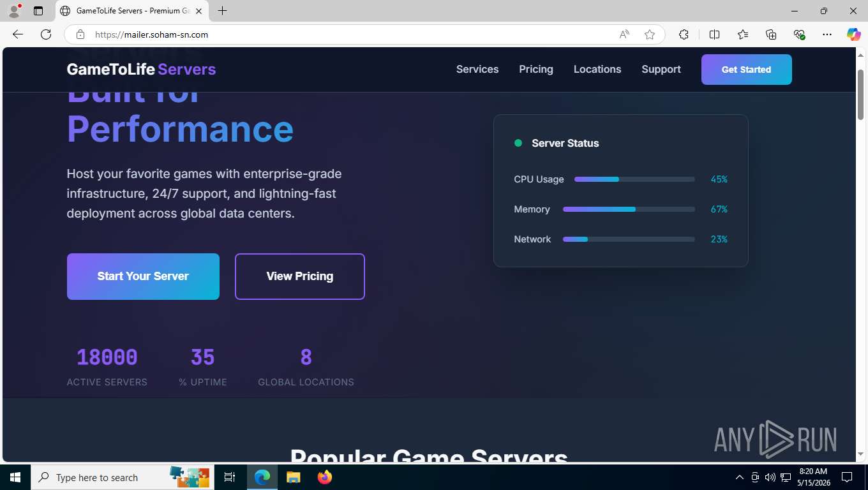This screenshot has height=490, width=868.
Task: Click the View Pricing button
Action: coord(300,276)
